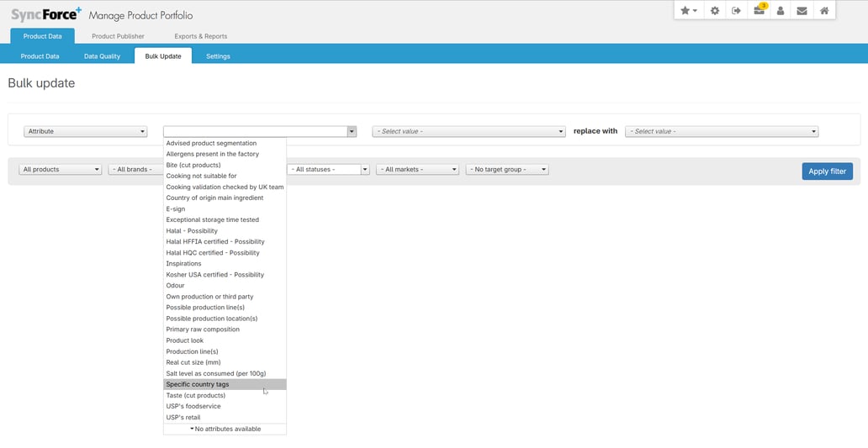This screenshot has height=448, width=868.
Task: Select Cooking validation checked by UK team
Action: 225,187
